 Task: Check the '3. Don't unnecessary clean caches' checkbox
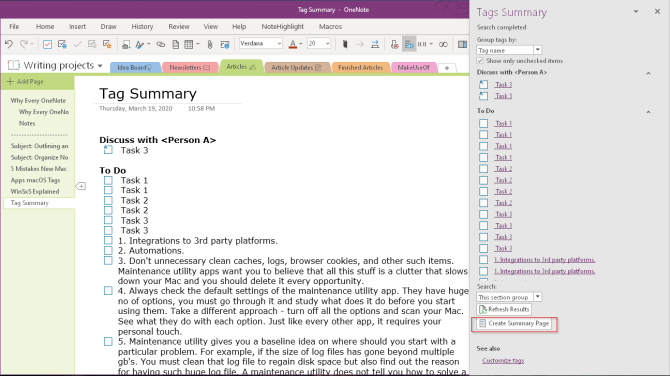(108, 261)
